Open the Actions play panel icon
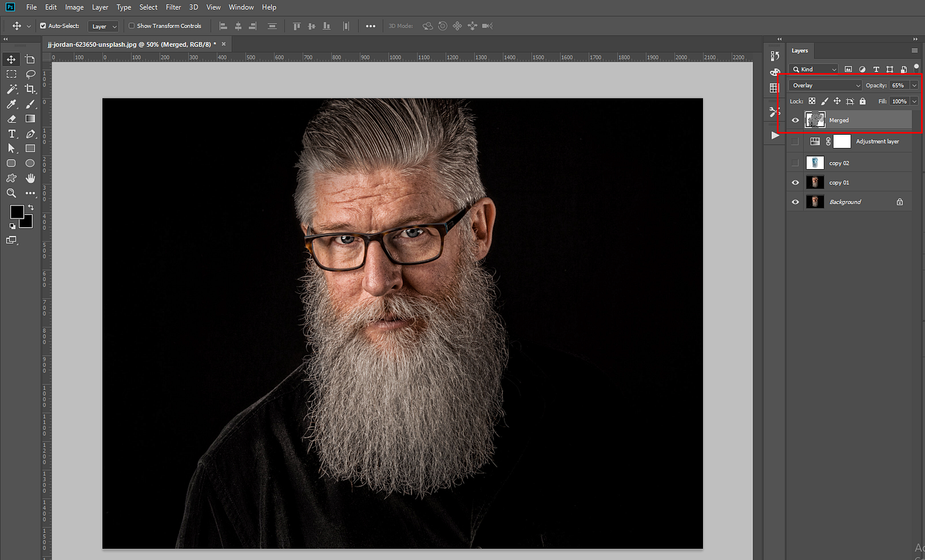This screenshot has height=560, width=925. point(775,135)
